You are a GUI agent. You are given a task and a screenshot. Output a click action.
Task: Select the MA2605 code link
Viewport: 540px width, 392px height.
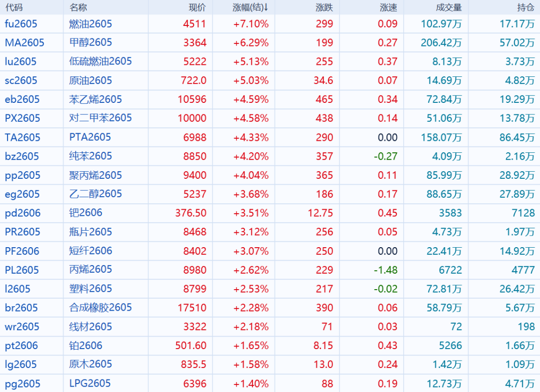pos(24,43)
